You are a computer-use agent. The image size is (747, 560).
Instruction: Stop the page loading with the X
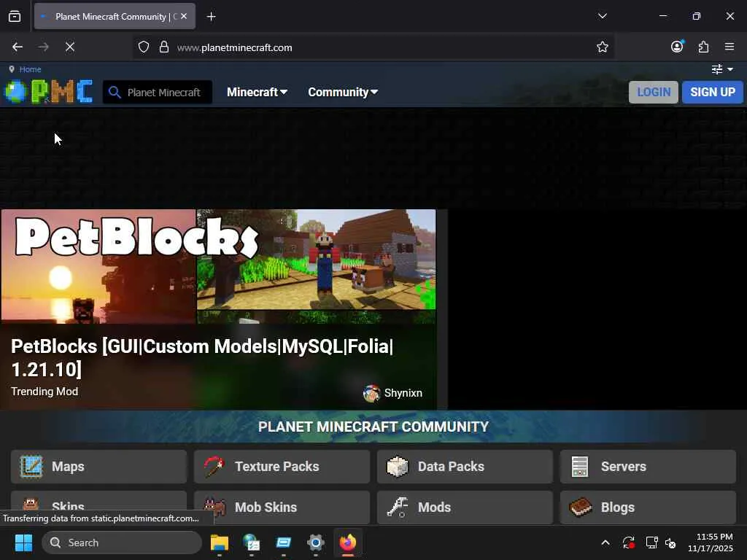69,47
